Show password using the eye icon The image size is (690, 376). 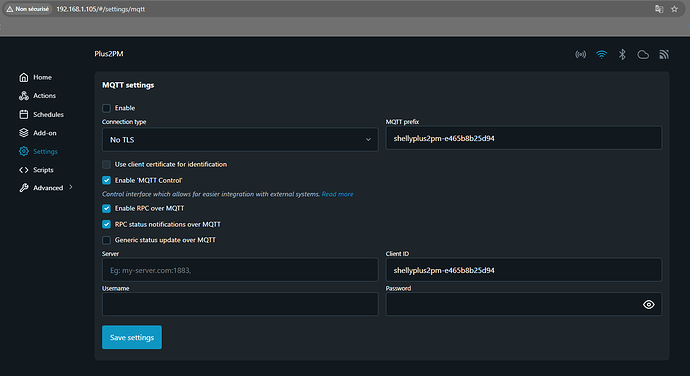coord(649,304)
